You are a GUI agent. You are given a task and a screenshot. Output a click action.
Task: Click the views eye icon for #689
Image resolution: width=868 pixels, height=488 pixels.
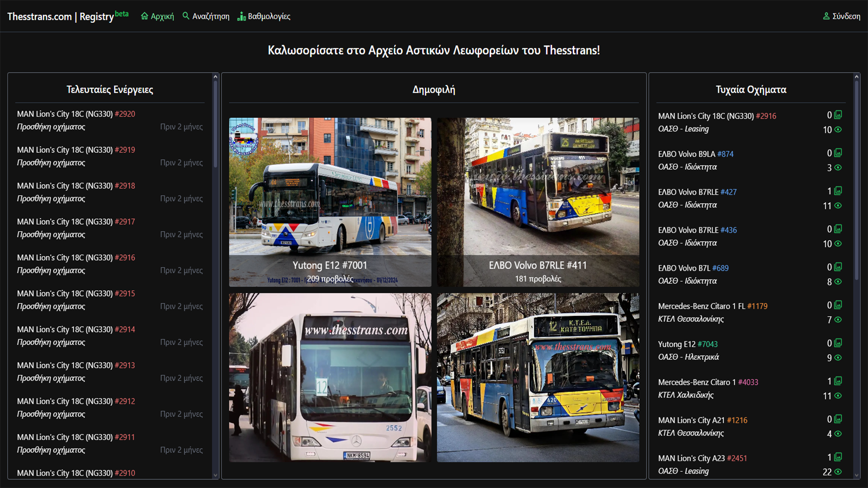pos(838,282)
